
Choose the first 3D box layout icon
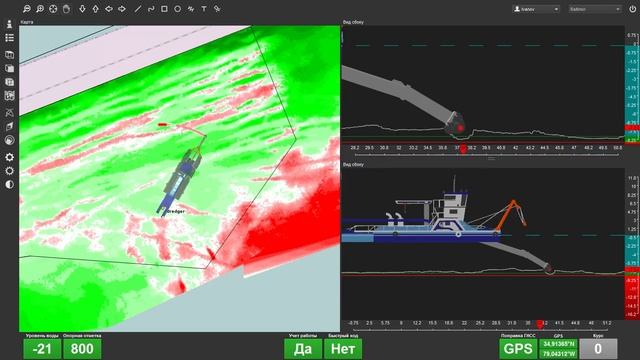(x=9, y=55)
